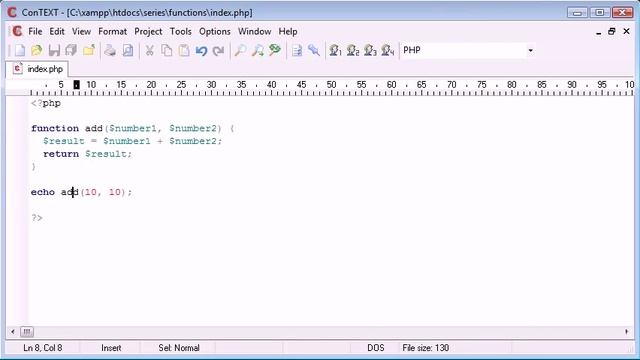Open the Window menu

[x=254, y=31]
